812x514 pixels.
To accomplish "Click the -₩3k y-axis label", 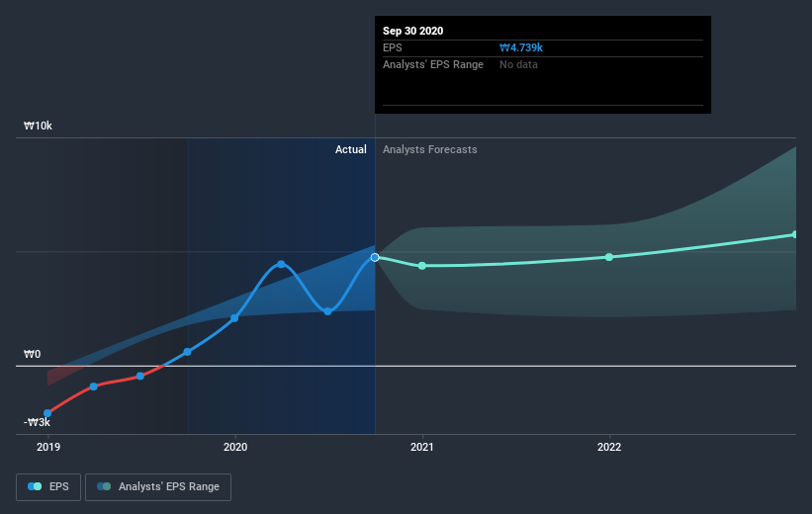I will (x=37, y=422).
